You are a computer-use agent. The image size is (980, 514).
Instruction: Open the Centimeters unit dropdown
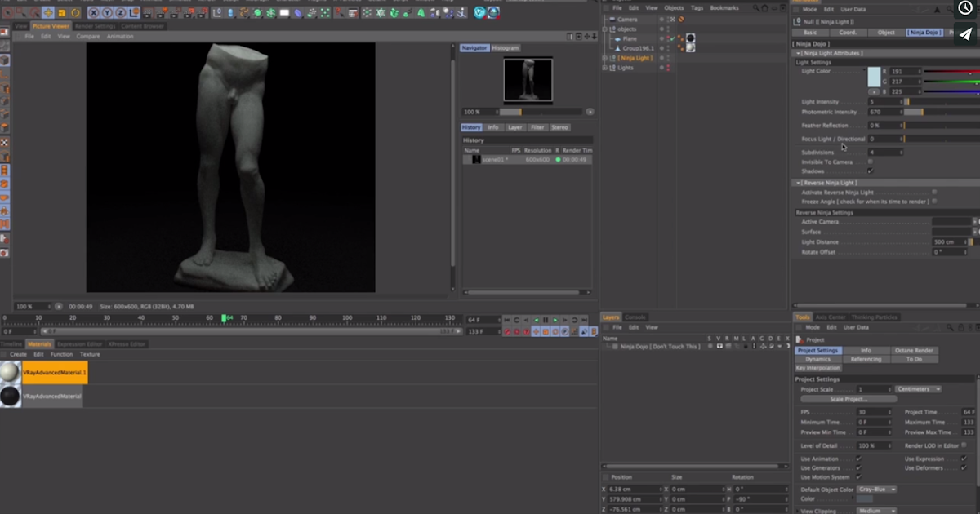[918, 389]
